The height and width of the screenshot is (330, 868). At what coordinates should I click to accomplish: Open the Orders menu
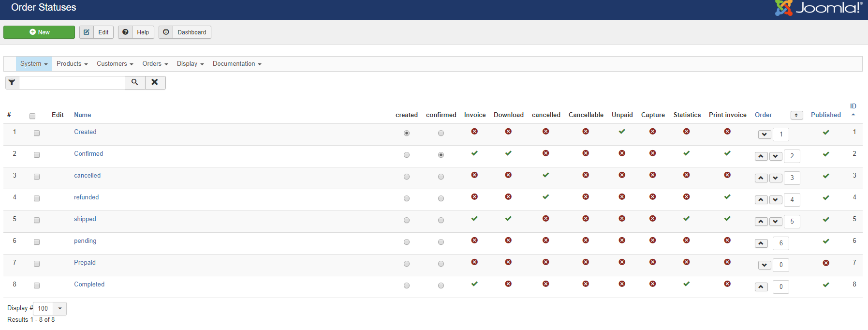(155, 64)
